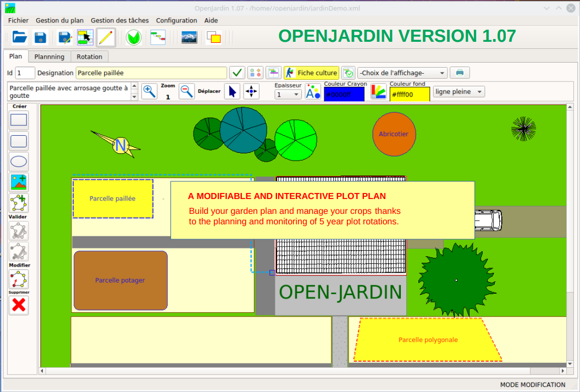Click the Fiche culture button
Image resolution: width=580 pixels, height=392 pixels.
pyautogui.click(x=311, y=73)
